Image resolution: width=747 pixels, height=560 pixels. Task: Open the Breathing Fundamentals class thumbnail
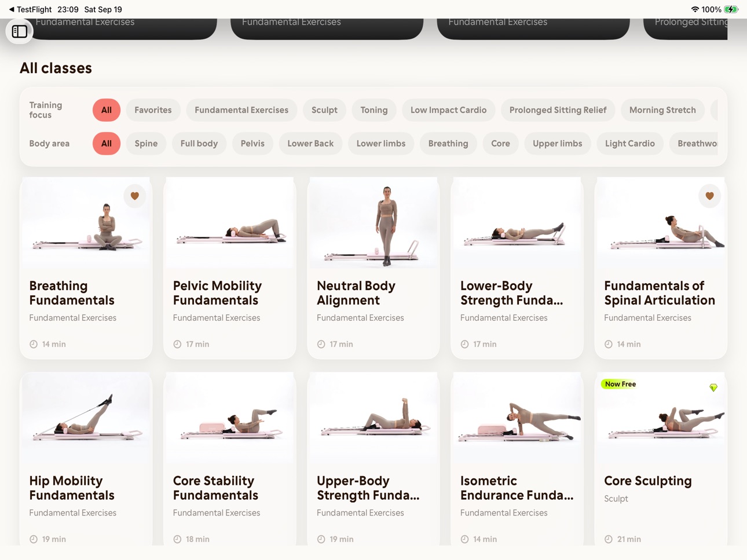(86, 223)
